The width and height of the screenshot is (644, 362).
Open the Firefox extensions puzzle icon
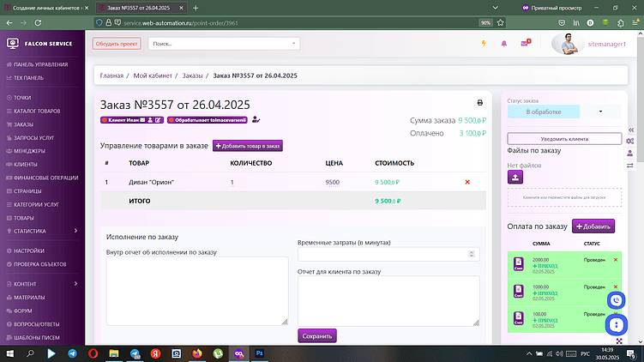[x=620, y=23]
